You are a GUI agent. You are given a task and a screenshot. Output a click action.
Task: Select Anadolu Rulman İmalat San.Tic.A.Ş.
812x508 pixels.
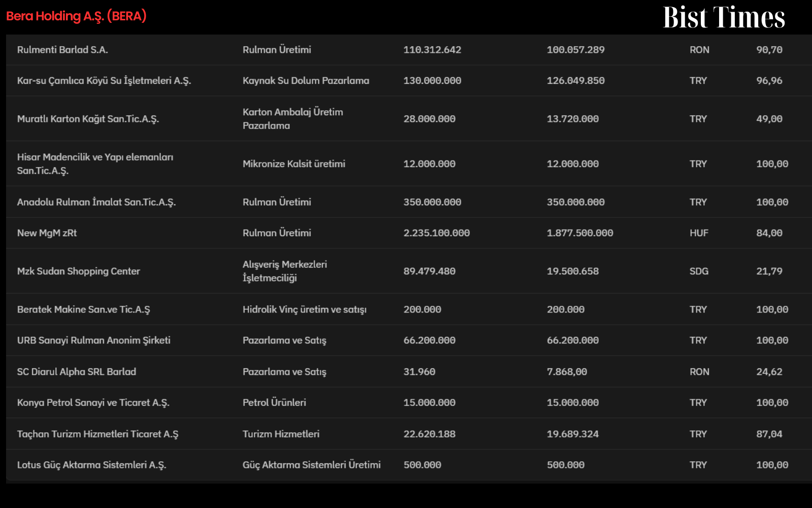(x=96, y=202)
